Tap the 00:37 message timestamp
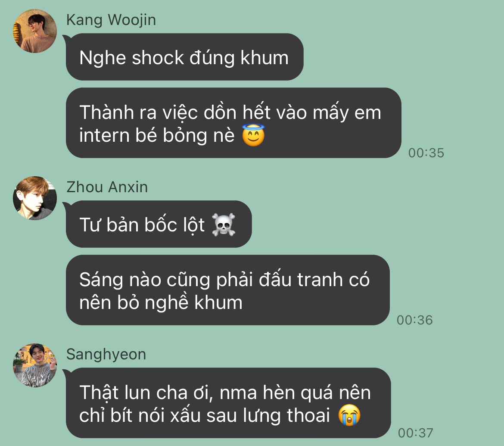 pyautogui.click(x=416, y=433)
